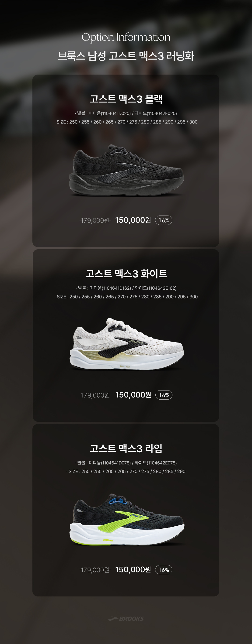Image resolution: width=252 pixels, height=644 pixels.
Task: Click the struck-through 179,000원 price on black model
Action: [x=95, y=220]
